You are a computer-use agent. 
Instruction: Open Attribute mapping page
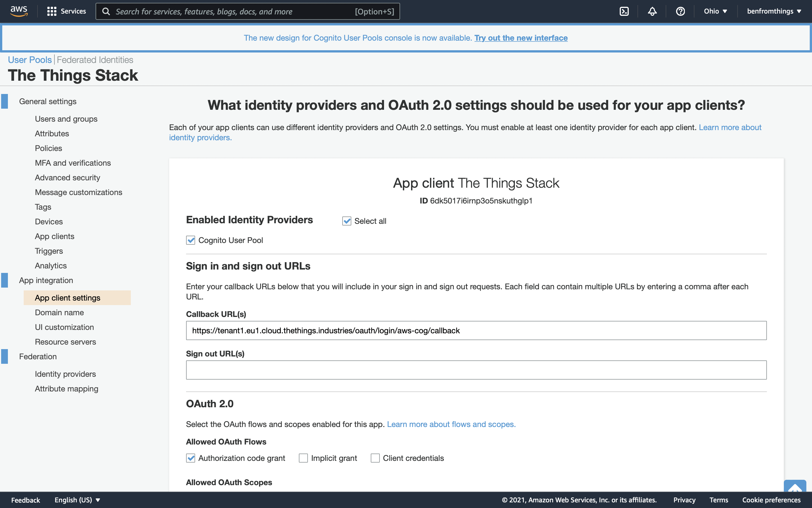coord(67,389)
